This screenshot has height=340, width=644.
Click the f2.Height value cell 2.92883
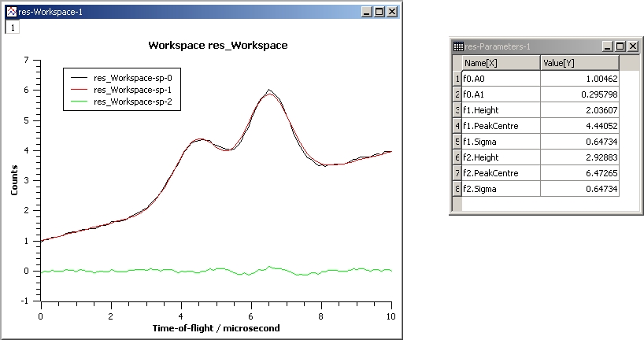[579, 157]
